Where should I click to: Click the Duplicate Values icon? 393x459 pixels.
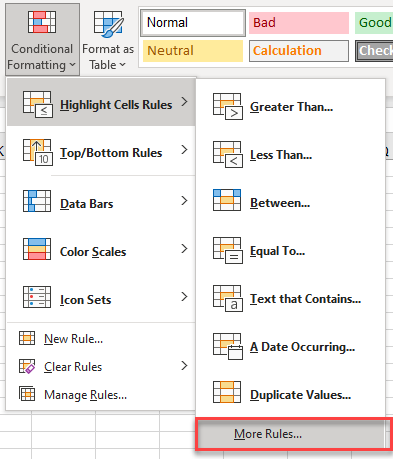pyautogui.click(x=227, y=392)
